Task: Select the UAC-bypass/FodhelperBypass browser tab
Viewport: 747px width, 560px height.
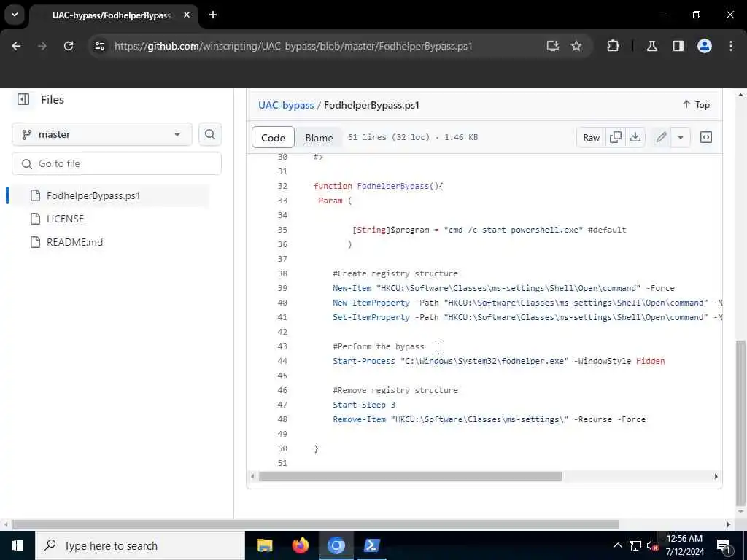Action: pos(113,15)
